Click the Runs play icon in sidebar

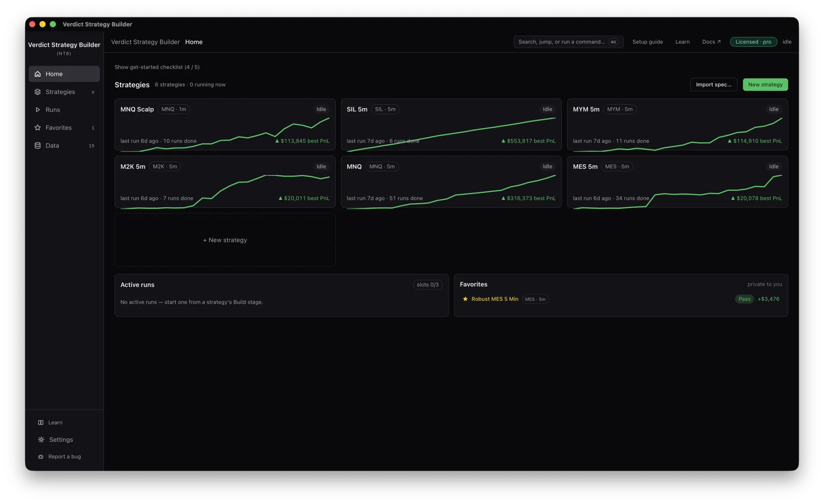click(x=38, y=110)
